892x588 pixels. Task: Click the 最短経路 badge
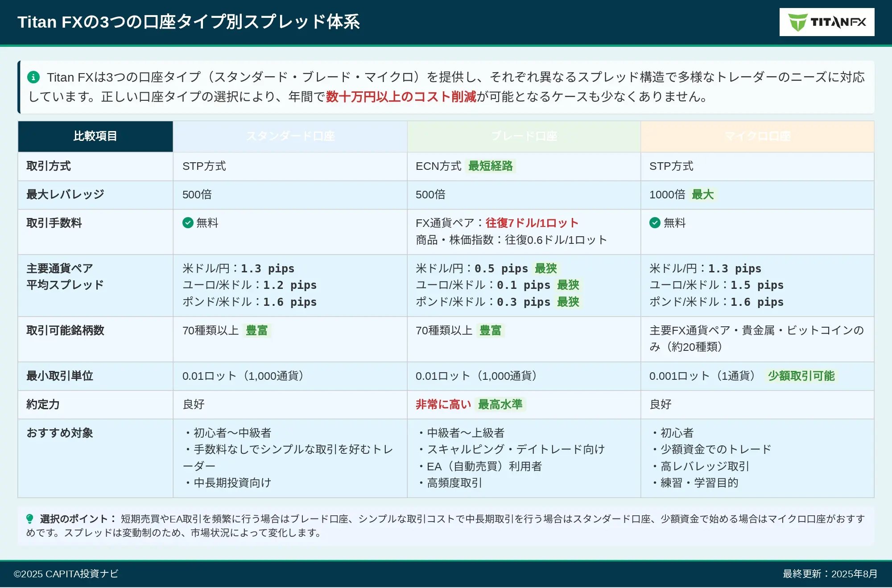[490, 166]
